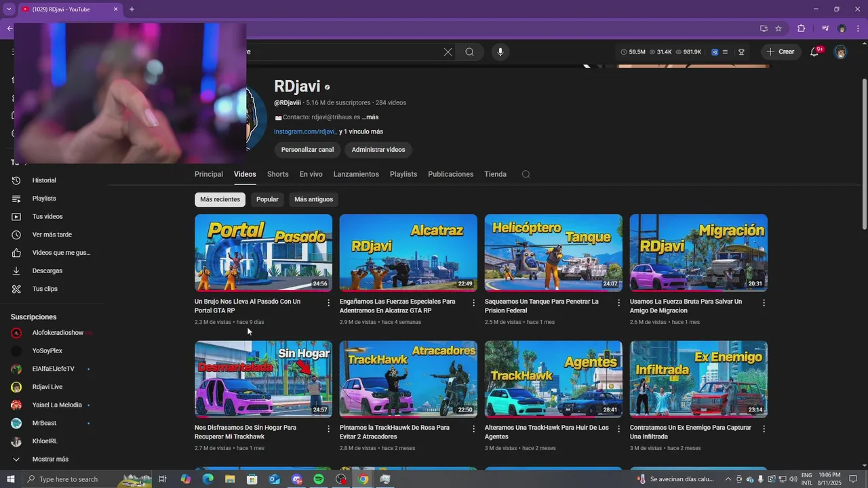Click the install app icon in address bar

coord(764,28)
